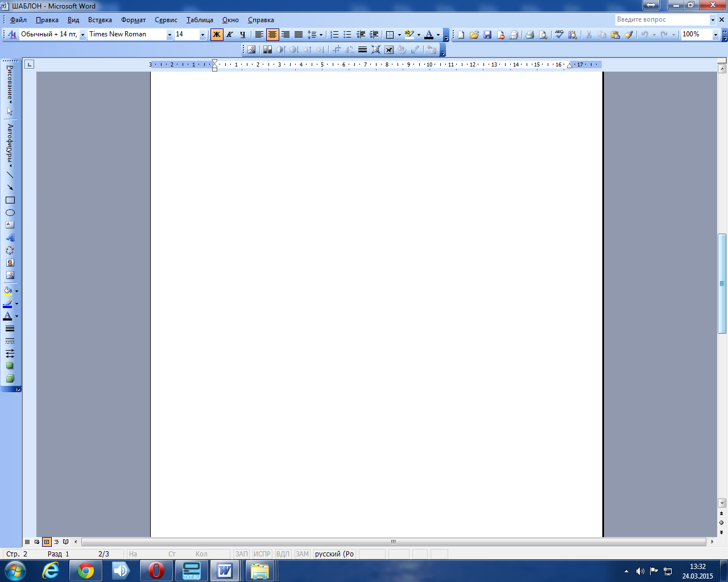
Task: Insert WordArt from drawing toolbar
Action: point(10,238)
